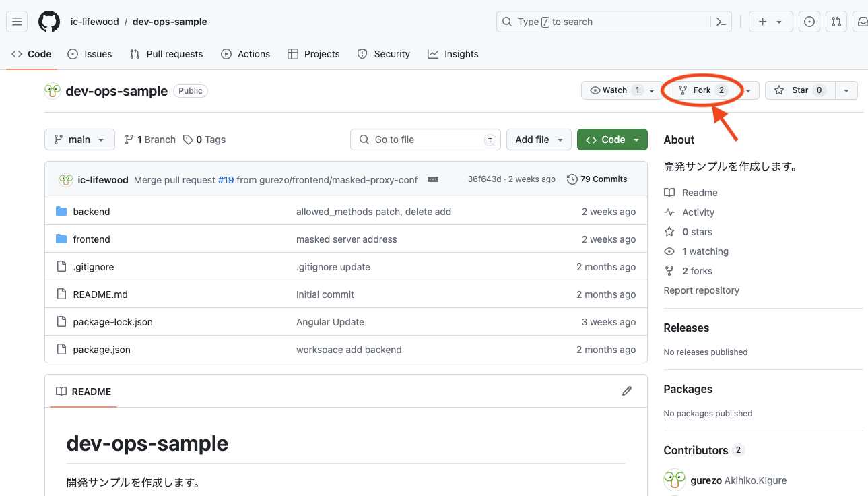
Task: Switch to the Projects tab
Action: click(x=314, y=54)
